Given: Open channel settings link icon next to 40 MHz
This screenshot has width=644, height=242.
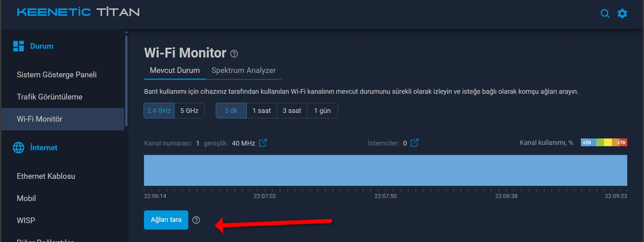Looking at the screenshot, I should (263, 143).
